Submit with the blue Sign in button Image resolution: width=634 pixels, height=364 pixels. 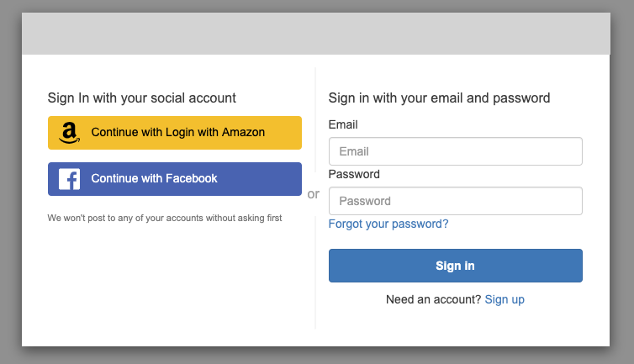[455, 266]
